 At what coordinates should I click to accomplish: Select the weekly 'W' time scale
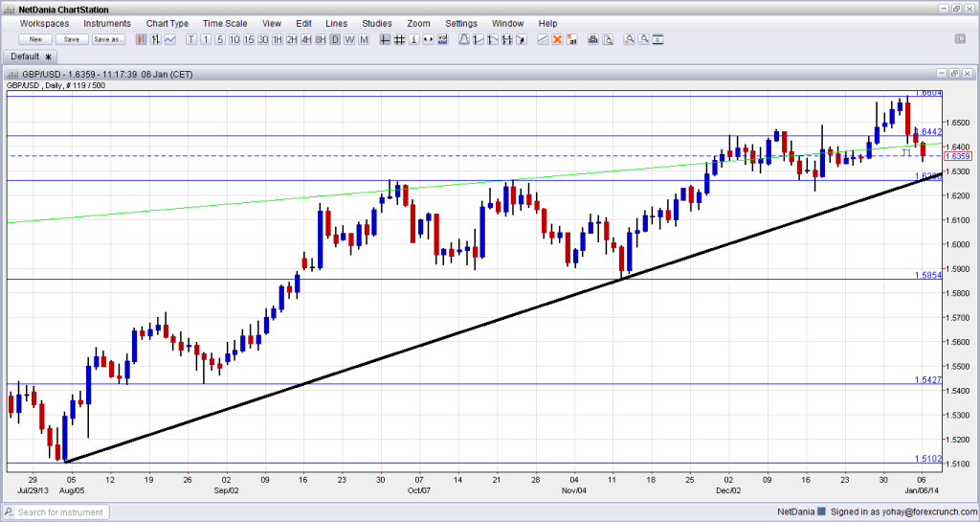coord(349,39)
